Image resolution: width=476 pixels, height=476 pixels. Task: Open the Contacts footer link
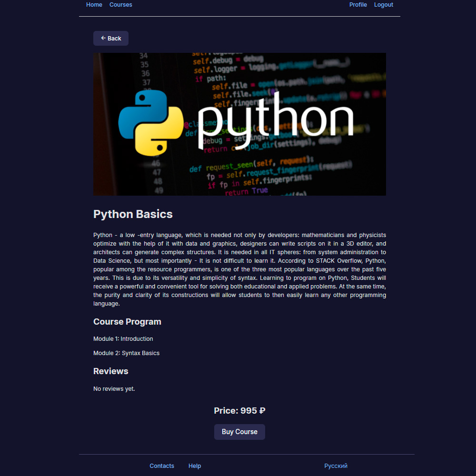point(162,466)
